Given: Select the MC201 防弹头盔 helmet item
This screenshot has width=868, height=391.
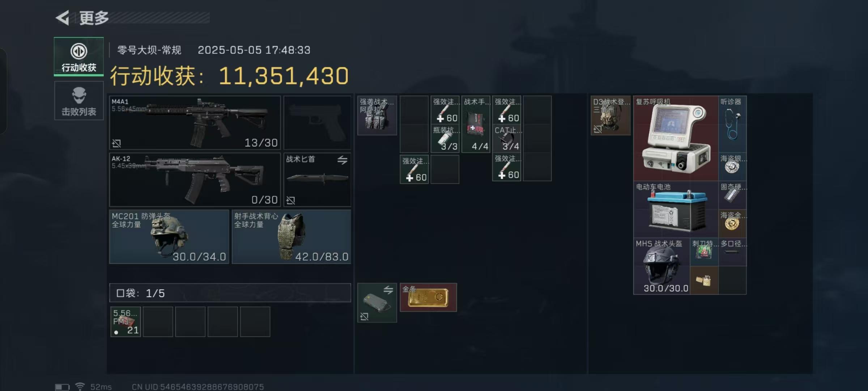Looking at the screenshot, I should pyautogui.click(x=169, y=237).
